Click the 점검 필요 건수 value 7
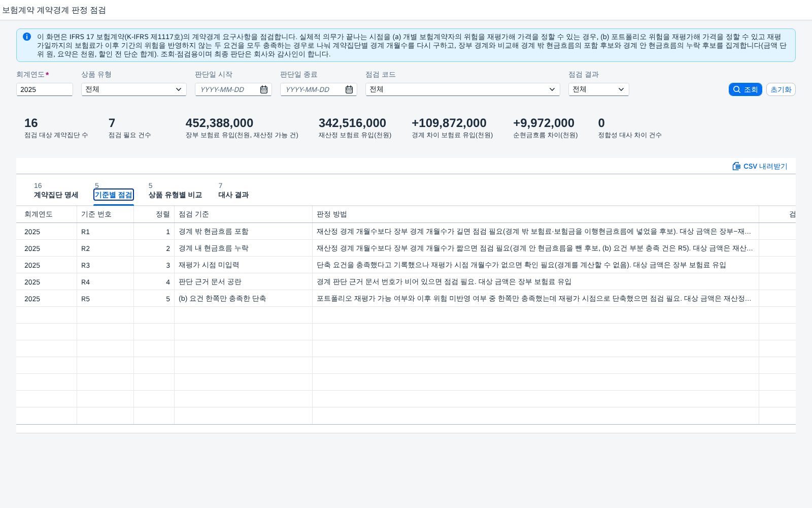Image resolution: width=812 pixels, height=508 pixels. coord(112,123)
